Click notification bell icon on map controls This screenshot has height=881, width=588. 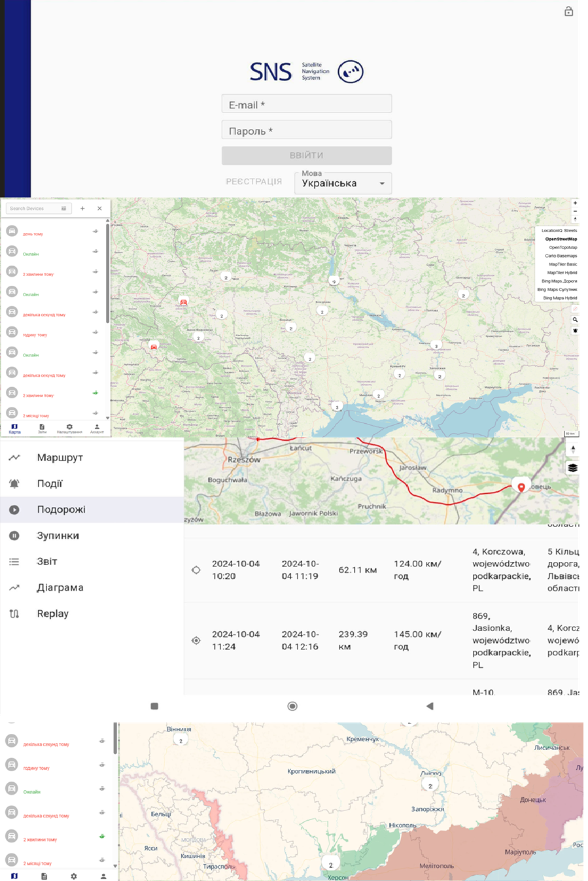point(575,331)
